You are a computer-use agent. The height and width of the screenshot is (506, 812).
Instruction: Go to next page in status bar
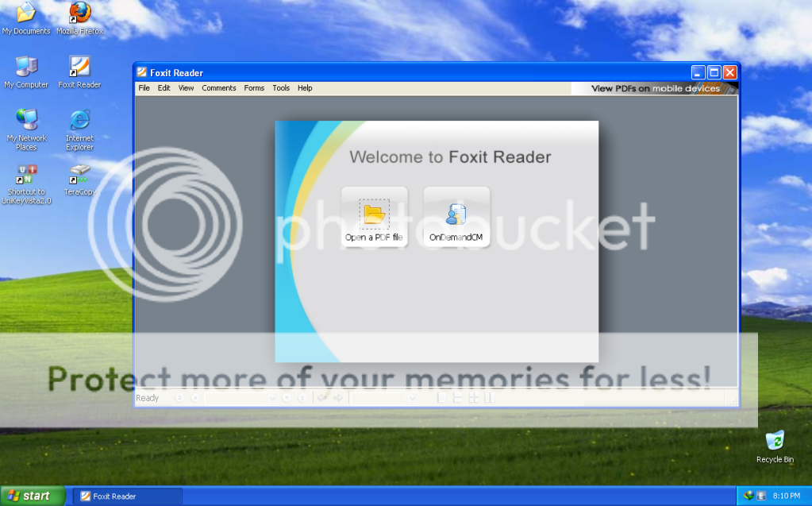pos(287,398)
